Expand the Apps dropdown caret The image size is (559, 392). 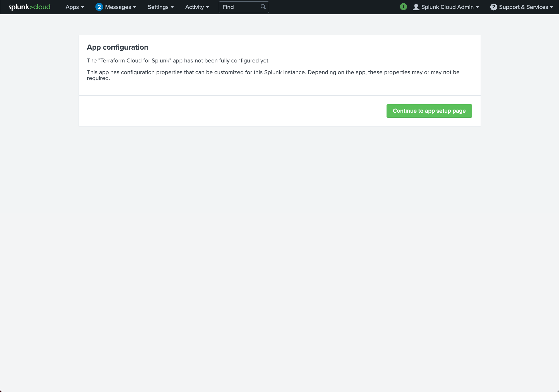point(82,7)
